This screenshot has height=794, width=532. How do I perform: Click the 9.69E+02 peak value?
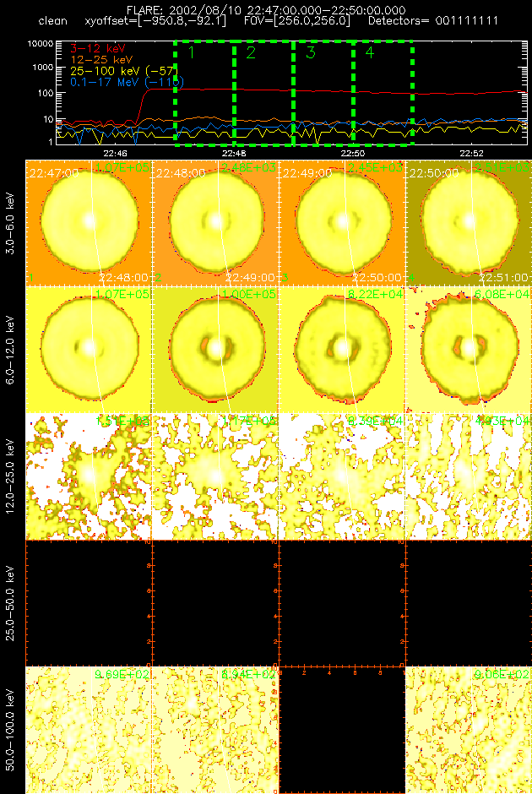(x=122, y=673)
